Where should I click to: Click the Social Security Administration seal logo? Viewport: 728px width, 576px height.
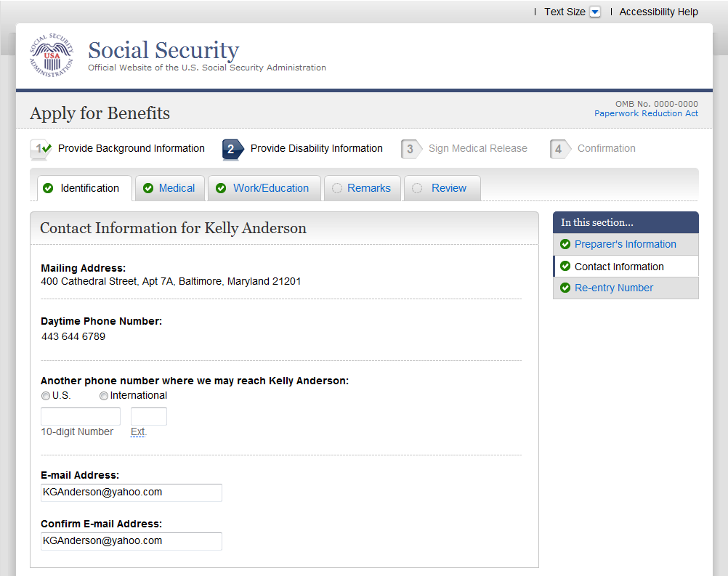(52, 54)
